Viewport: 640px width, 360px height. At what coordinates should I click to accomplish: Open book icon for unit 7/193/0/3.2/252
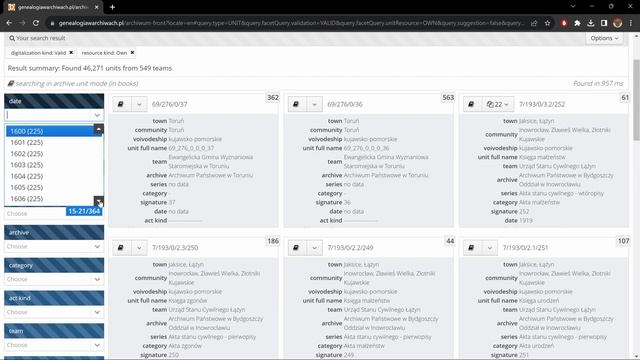(x=471, y=104)
